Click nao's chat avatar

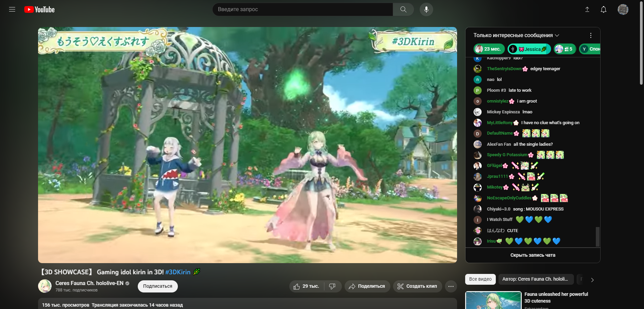pyautogui.click(x=478, y=80)
